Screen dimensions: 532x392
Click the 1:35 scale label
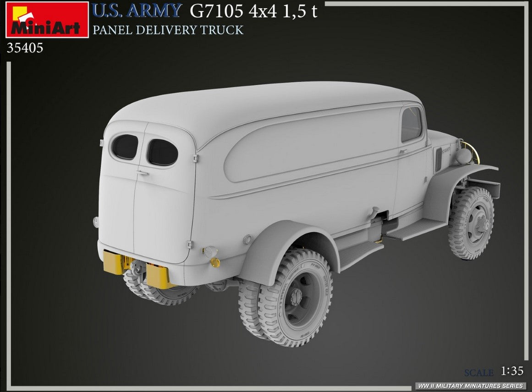tap(512, 372)
